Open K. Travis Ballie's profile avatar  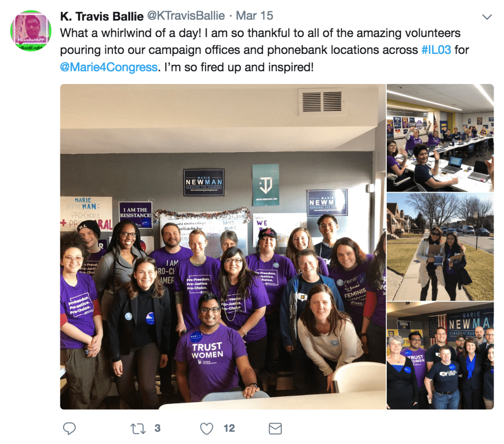pos(31,31)
